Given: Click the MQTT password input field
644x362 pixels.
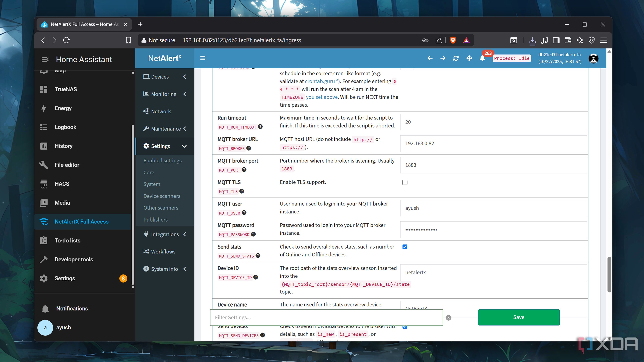Looking at the screenshot, I should (494, 229).
